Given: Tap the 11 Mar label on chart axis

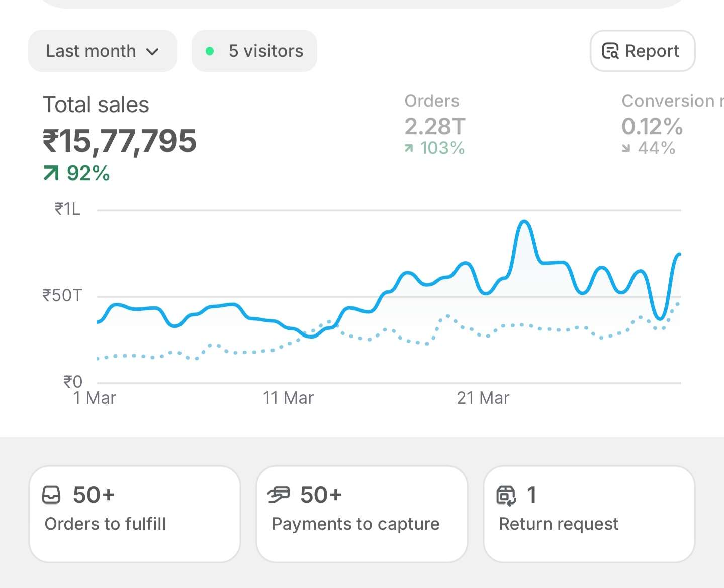Looking at the screenshot, I should [x=288, y=398].
